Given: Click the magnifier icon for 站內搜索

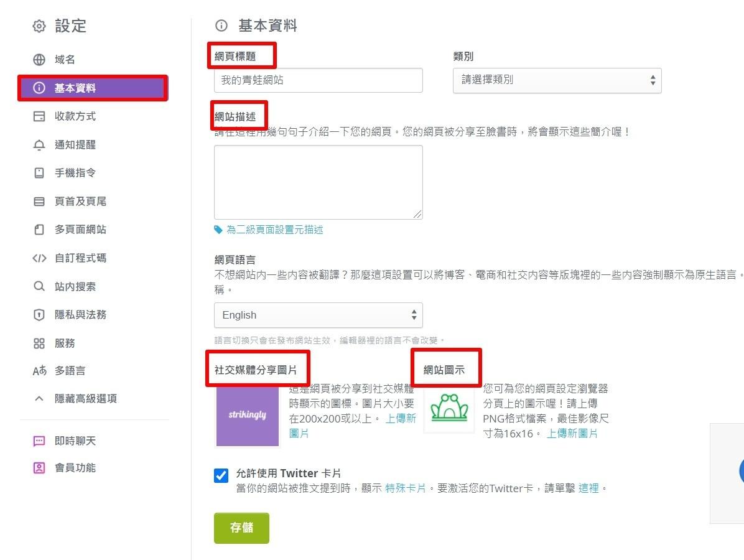Looking at the screenshot, I should point(39,287).
